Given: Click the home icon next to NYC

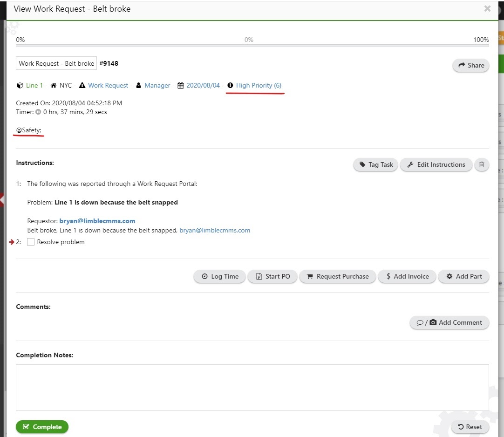Looking at the screenshot, I should pos(54,86).
